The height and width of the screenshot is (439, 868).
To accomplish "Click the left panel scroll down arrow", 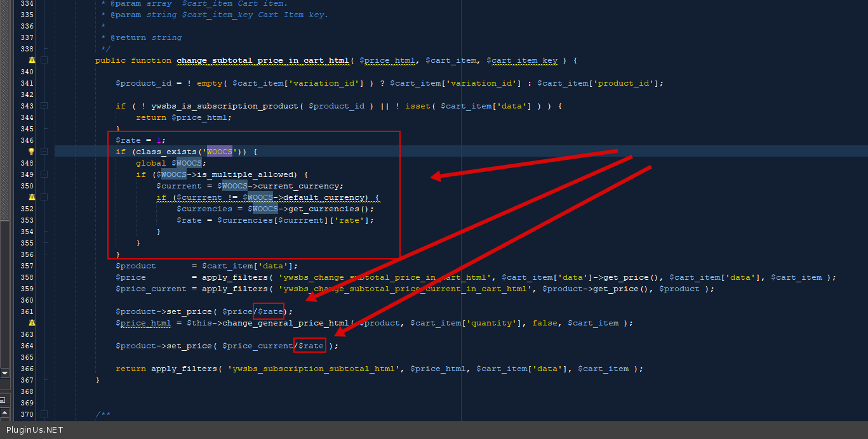I will click(x=4, y=374).
